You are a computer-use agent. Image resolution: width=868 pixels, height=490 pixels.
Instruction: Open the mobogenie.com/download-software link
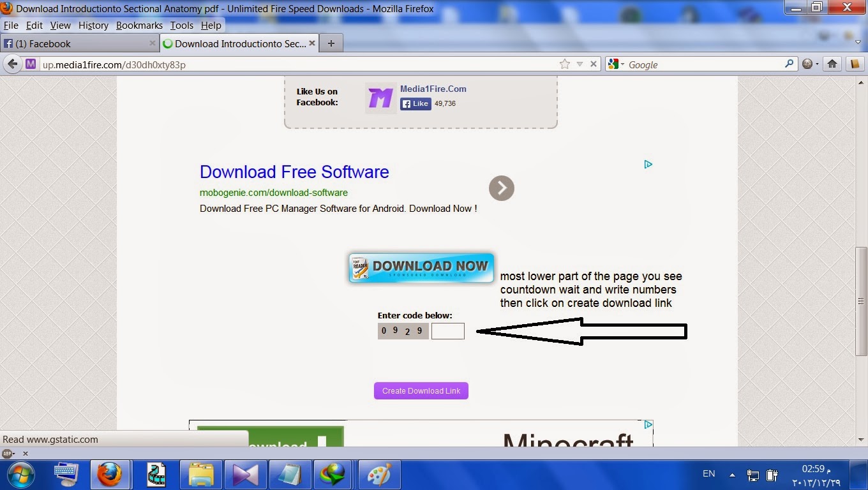click(274, 193)
